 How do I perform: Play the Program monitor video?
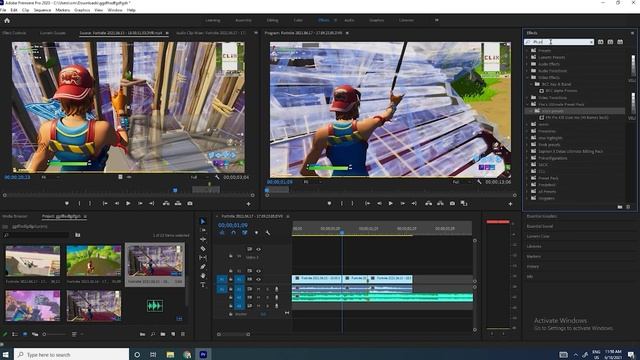pos(391,203)
